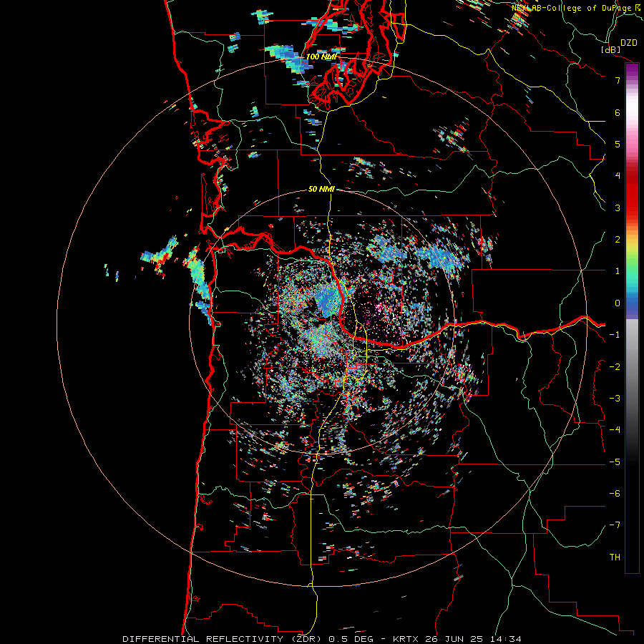Viewport: 644px width, 644px height.
Task: Click the "[dB]" units label
Action: [610, 49]
